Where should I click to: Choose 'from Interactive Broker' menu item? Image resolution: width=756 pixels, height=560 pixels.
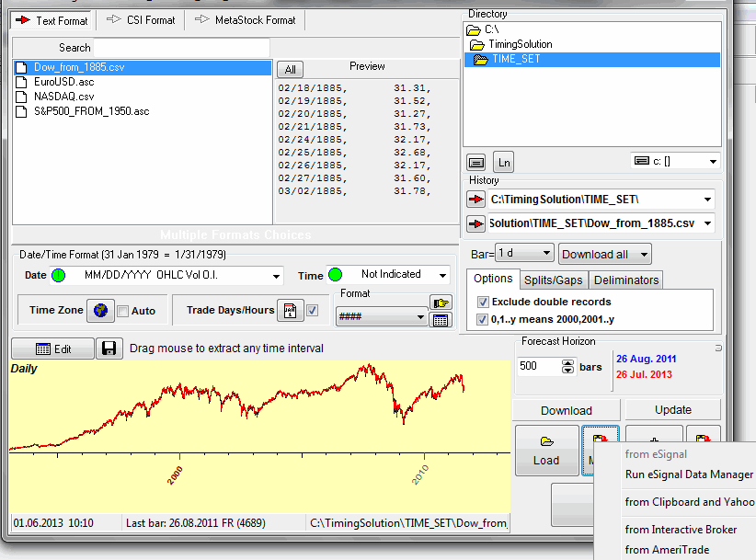click(681, 530)
